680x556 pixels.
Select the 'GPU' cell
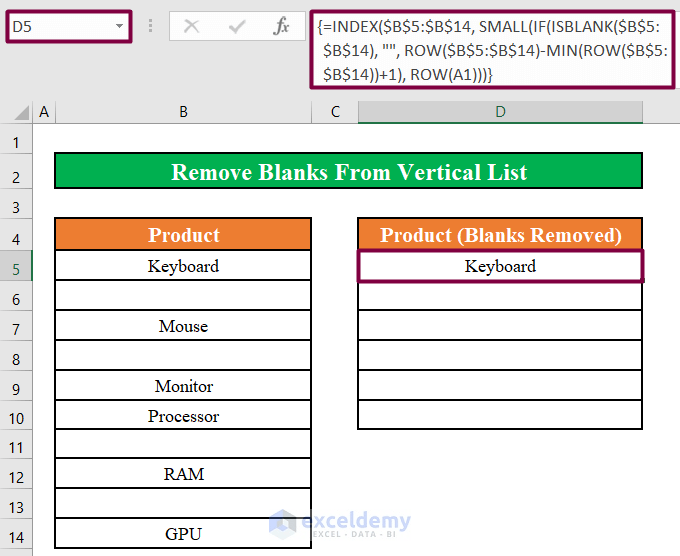(x=183, y=533)
